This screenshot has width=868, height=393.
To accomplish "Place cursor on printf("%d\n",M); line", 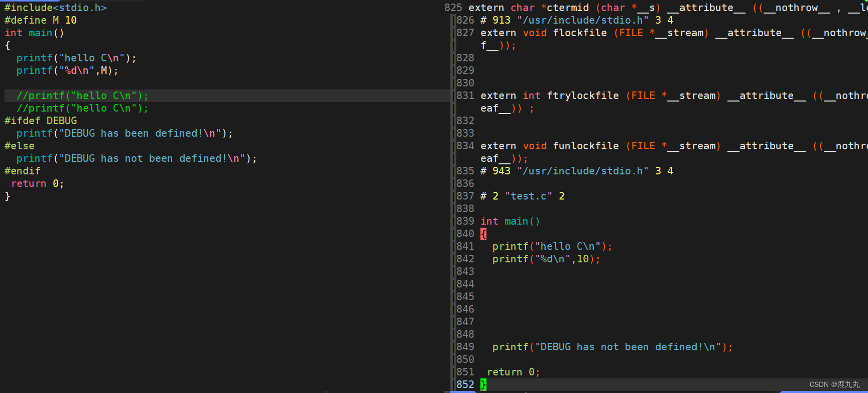I will 68,70.
